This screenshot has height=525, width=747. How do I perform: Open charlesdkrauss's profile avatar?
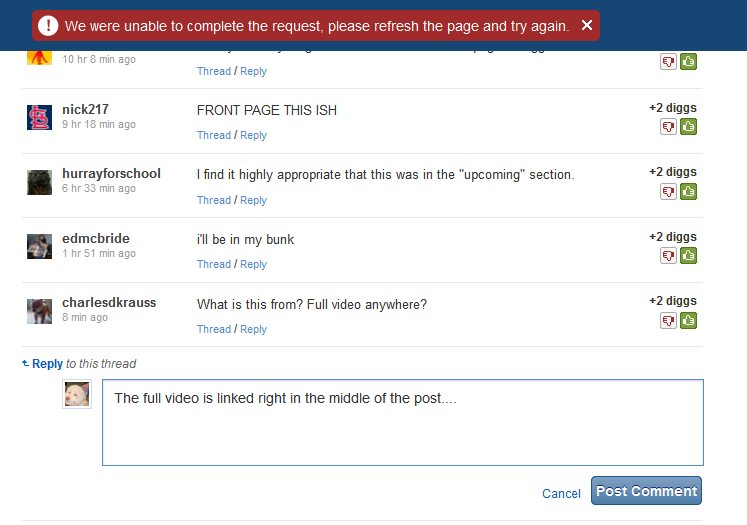(39, 311)
